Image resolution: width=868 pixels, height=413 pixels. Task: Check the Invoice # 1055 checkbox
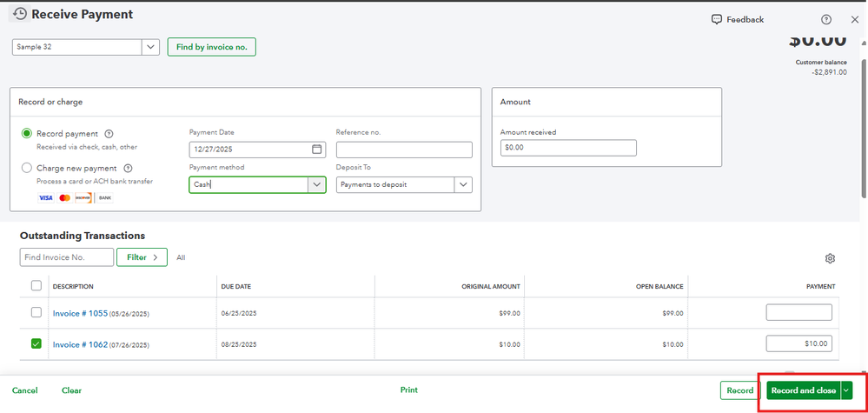point(36,313)
